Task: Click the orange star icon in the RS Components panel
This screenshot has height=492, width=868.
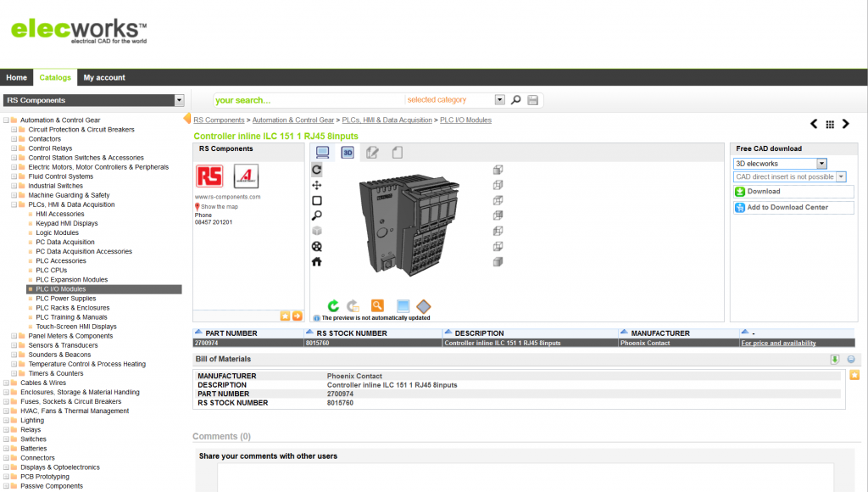Action: [x=285, y=316]
